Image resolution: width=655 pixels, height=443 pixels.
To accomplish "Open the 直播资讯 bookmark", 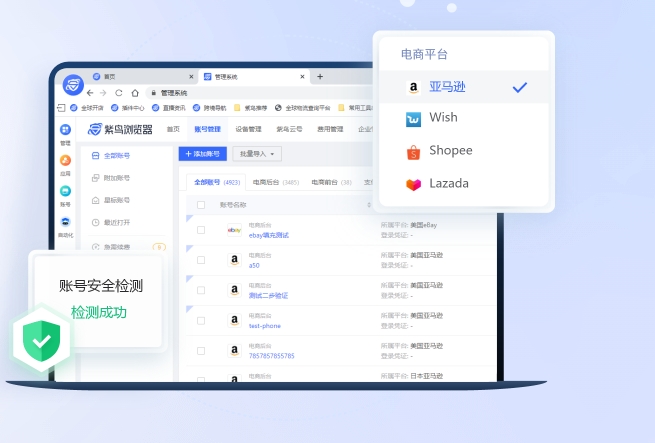I will pyautogui.click(x=168, y=108).
